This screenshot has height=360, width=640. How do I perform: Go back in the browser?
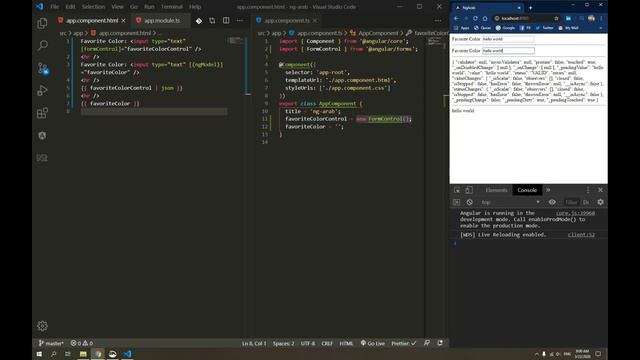[x=456, y=18]
